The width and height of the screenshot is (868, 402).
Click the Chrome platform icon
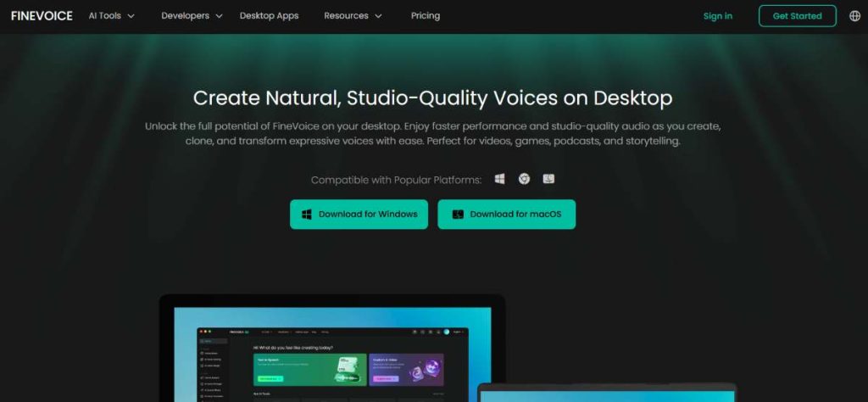524,179
